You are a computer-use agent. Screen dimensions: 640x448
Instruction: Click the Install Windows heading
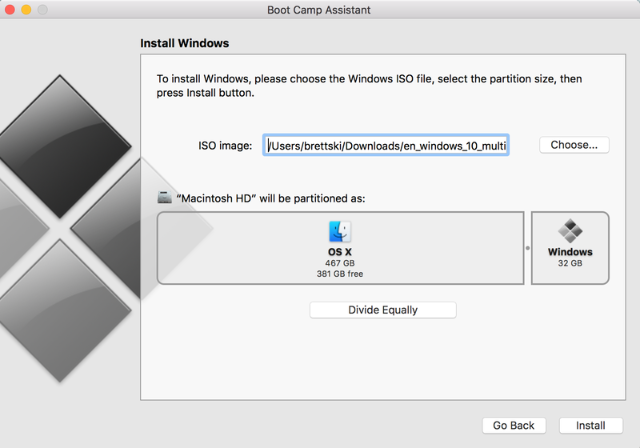coord(184,44)
